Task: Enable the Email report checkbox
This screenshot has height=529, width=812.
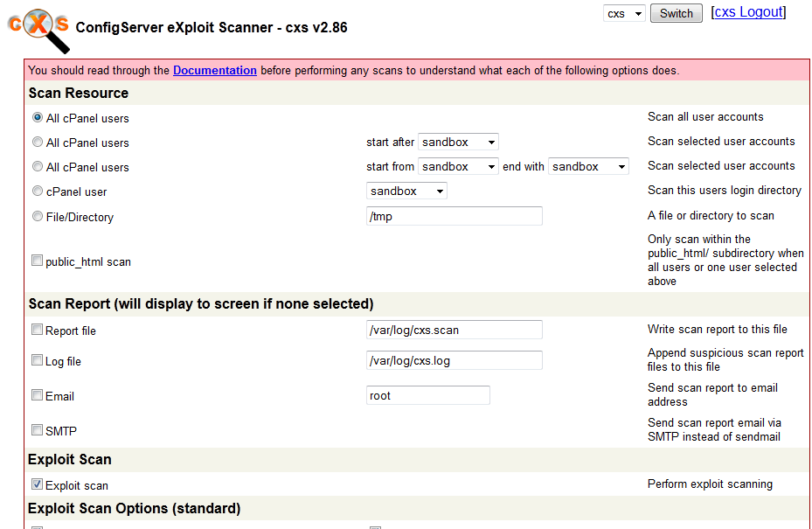Action: [37, 395]
